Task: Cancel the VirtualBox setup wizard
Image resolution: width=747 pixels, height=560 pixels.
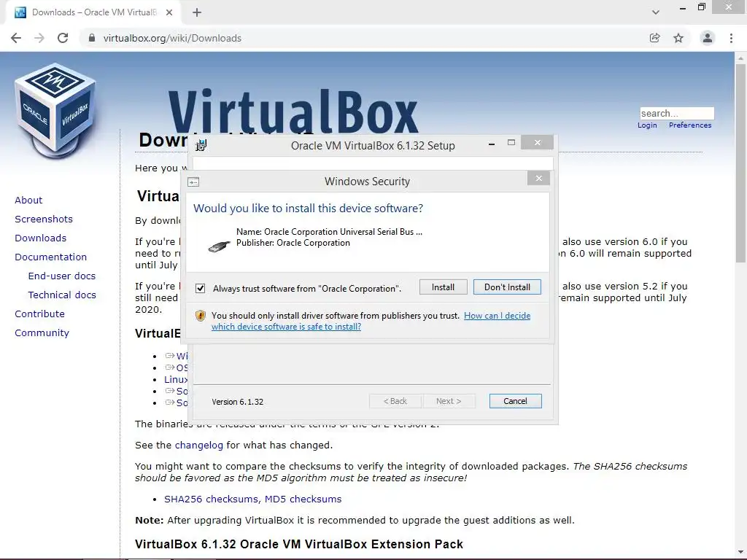Action: click(x=516, y=401)
